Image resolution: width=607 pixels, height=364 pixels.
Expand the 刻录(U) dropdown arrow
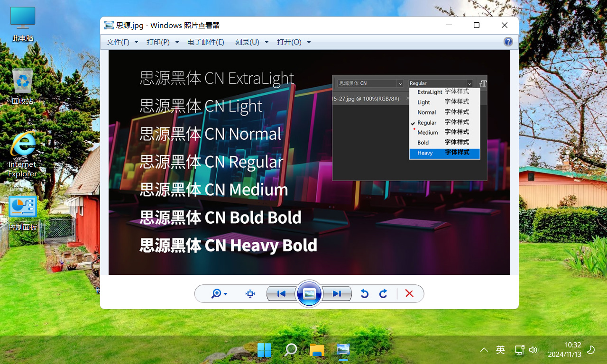(267, 42)
